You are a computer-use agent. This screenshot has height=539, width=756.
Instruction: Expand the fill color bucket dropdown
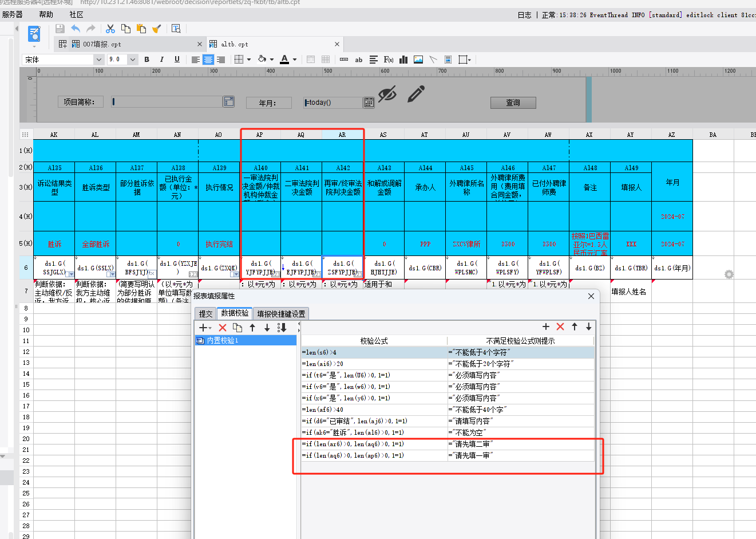coord(272,60)
